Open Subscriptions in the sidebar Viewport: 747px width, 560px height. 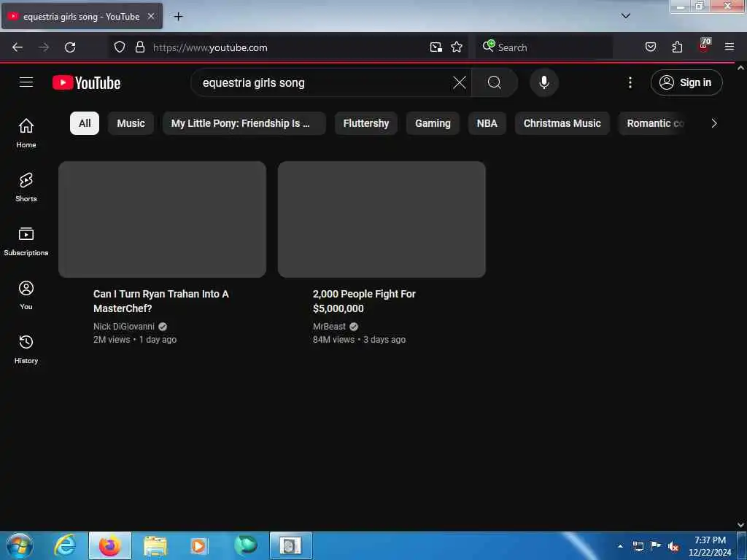(26, 241)
